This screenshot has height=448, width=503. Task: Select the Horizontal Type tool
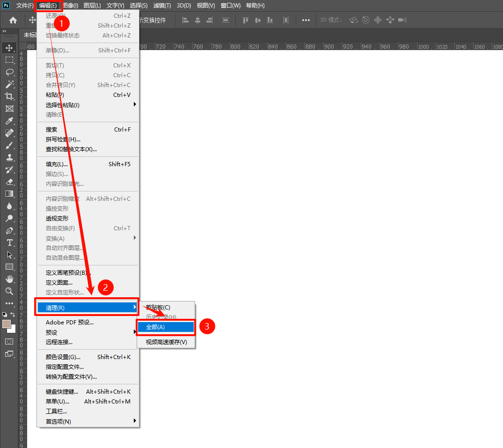[9, 242]
